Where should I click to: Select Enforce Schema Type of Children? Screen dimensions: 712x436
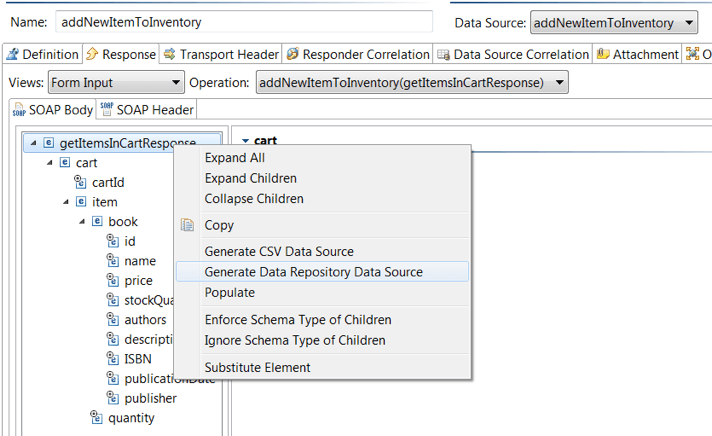[x=323, y=319]
